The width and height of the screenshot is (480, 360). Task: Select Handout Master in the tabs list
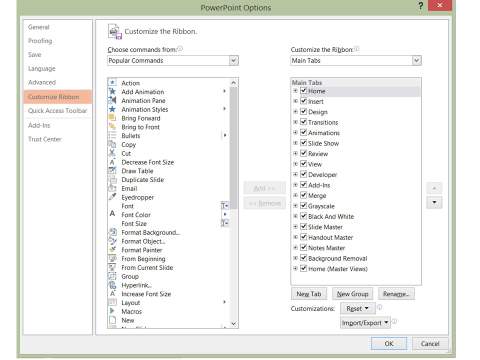point(330,237)
